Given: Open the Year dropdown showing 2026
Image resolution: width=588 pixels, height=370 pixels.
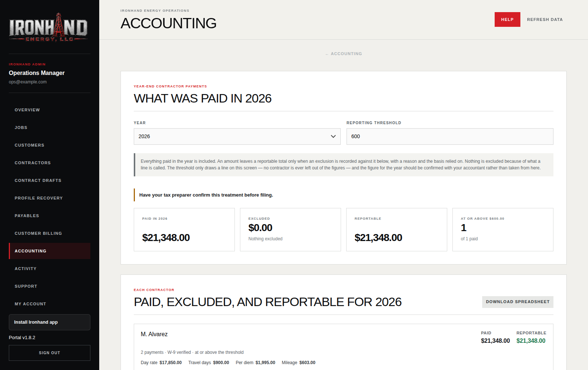Looking at the screenshot, I should tap(237, 136).
